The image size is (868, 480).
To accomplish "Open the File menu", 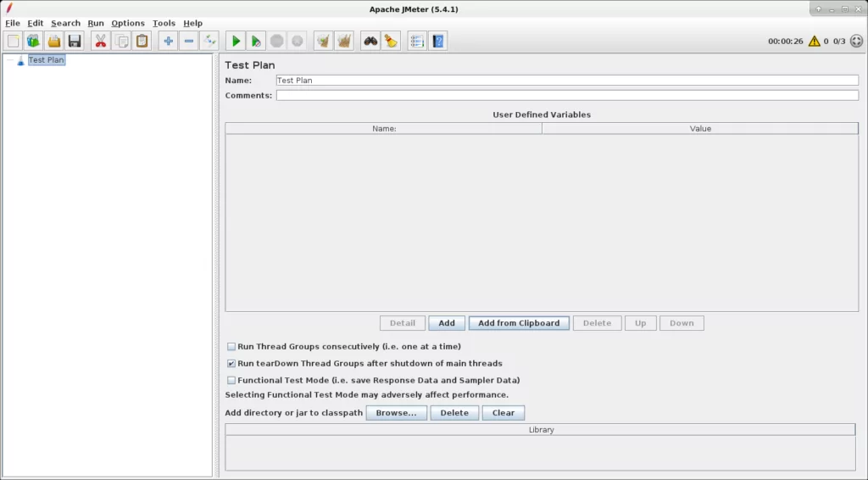I will (x=12, y=23).
